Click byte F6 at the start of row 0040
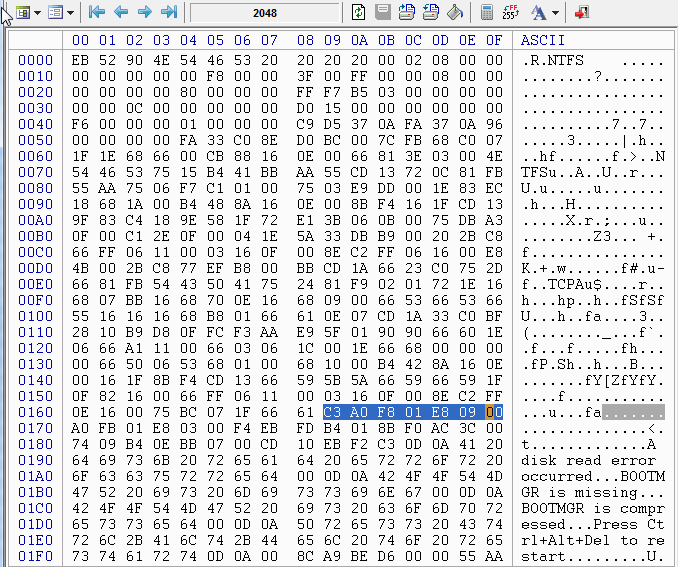This screenshot has width=678, height=567. pyautogui.click(x=80, y=124)
